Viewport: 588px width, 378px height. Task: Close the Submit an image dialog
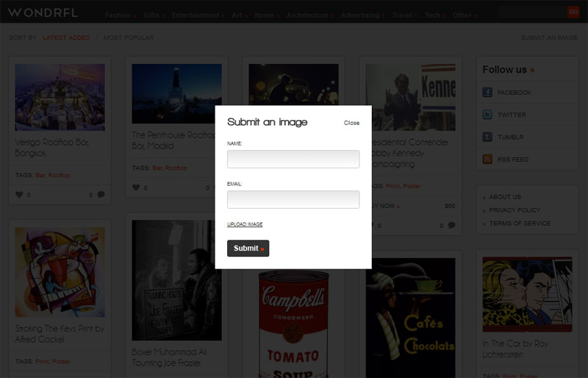point(351,123)
